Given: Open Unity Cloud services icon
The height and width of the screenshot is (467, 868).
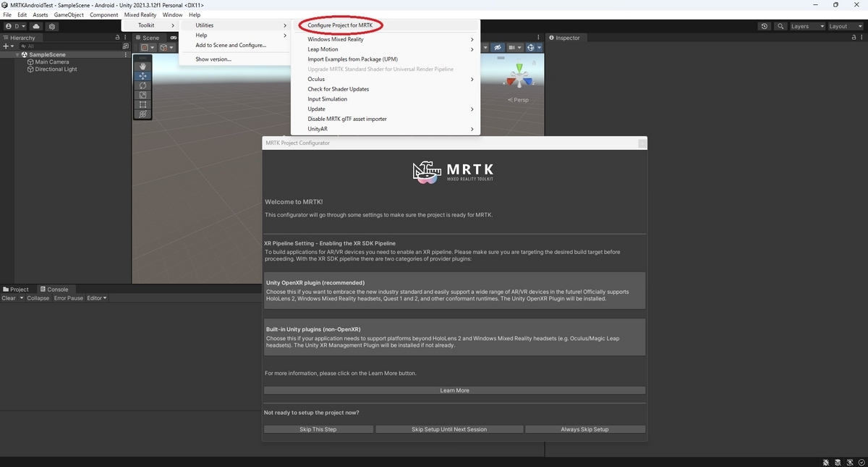Looking at the screenshot, I should pyautogui.click(x=36, y=26).
